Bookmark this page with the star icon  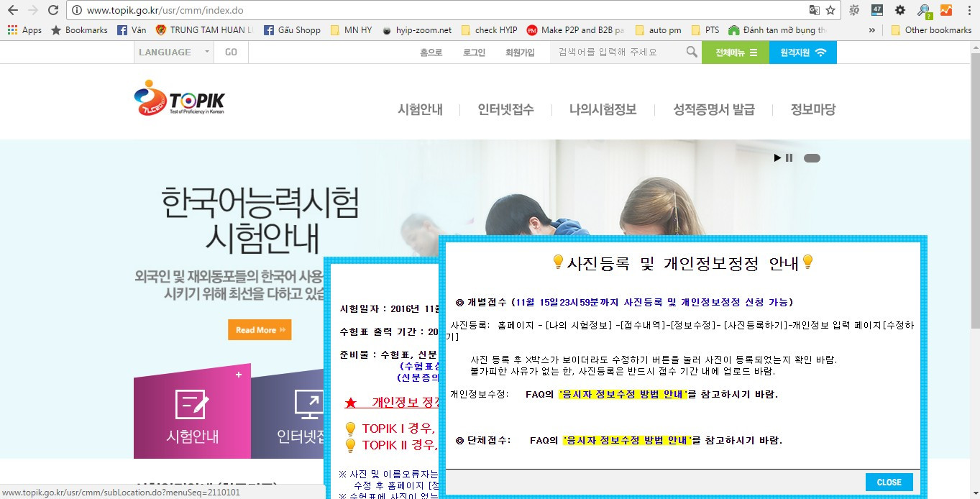tap(830, 10)
